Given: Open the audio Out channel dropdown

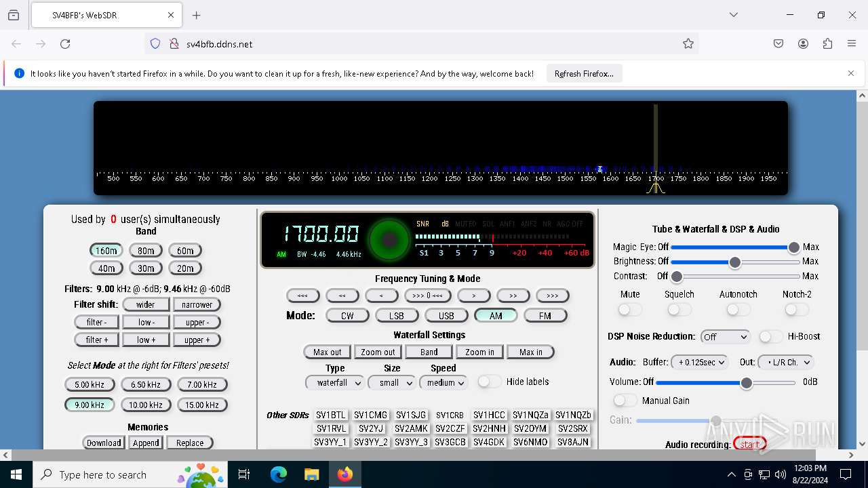Looking at the screenshot, I should click(785, 362).
